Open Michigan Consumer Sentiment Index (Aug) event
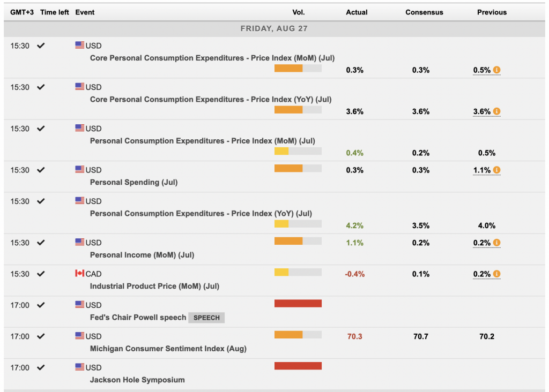This screenshot has width=549, height=392. pyautogui.click(x=168, y=349)
